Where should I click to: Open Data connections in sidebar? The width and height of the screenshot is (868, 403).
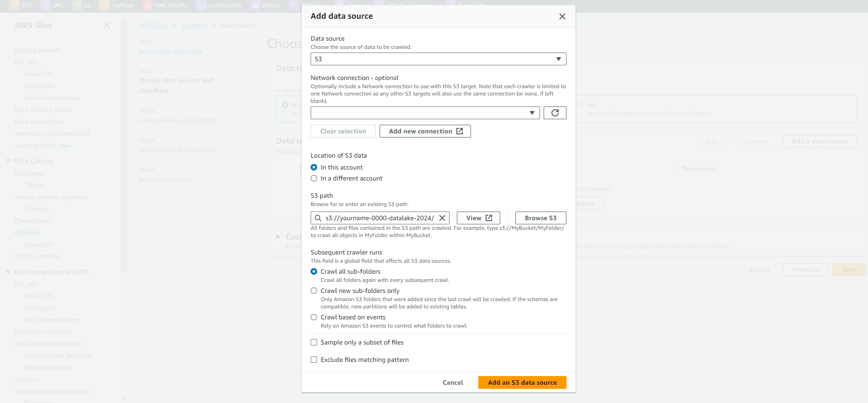pyautogui.click(x=40, y=122)
